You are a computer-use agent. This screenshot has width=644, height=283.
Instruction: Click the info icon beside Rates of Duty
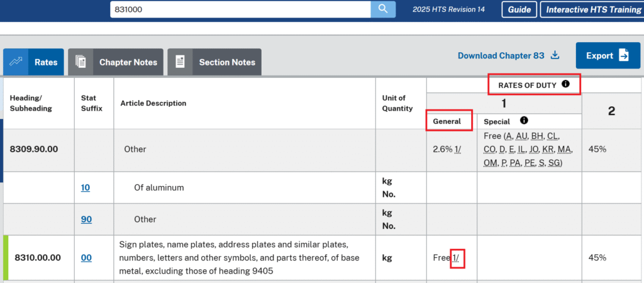pyautogui.click(x=565, y=85)
